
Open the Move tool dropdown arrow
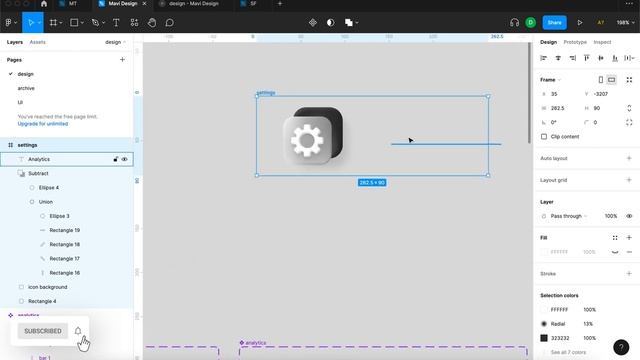tap(40, 22)
